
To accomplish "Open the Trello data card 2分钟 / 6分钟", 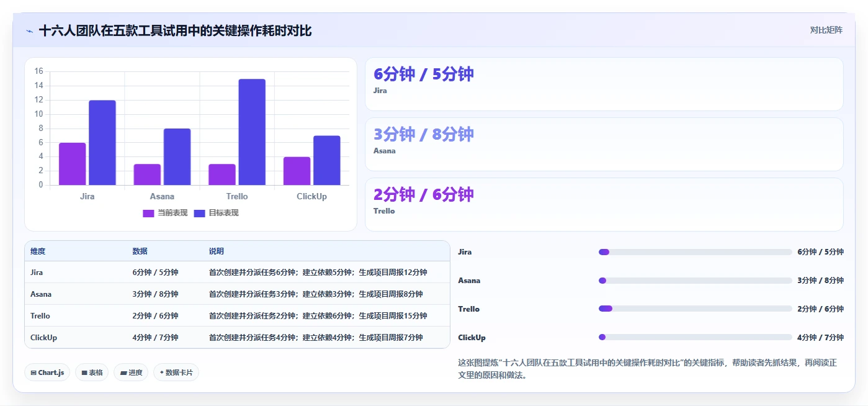I will pos(604,204).
